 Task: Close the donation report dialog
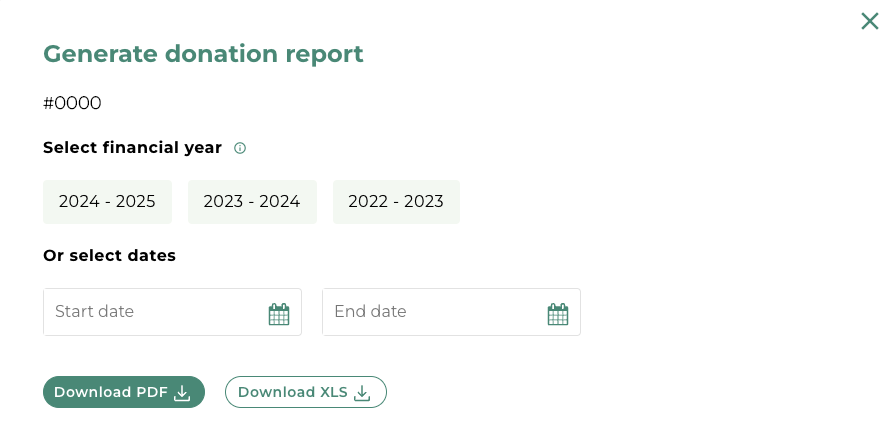tap(869, 21)
